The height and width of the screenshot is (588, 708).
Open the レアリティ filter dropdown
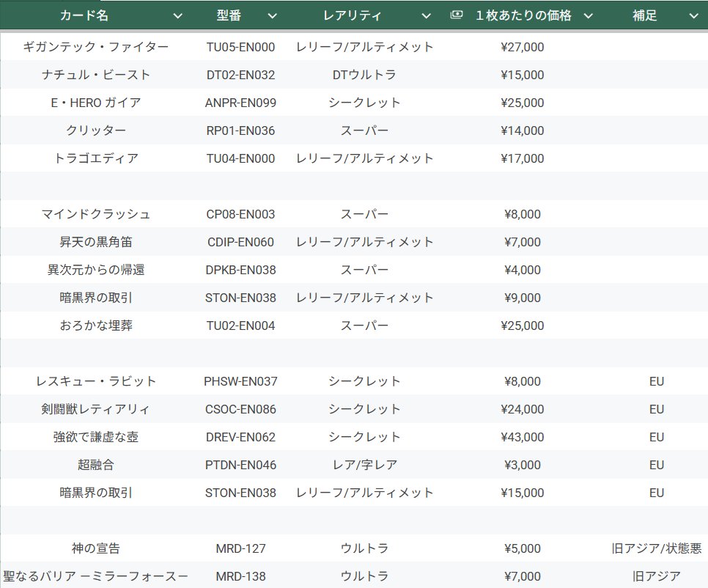pyautogui.click(x=426, y=15)
